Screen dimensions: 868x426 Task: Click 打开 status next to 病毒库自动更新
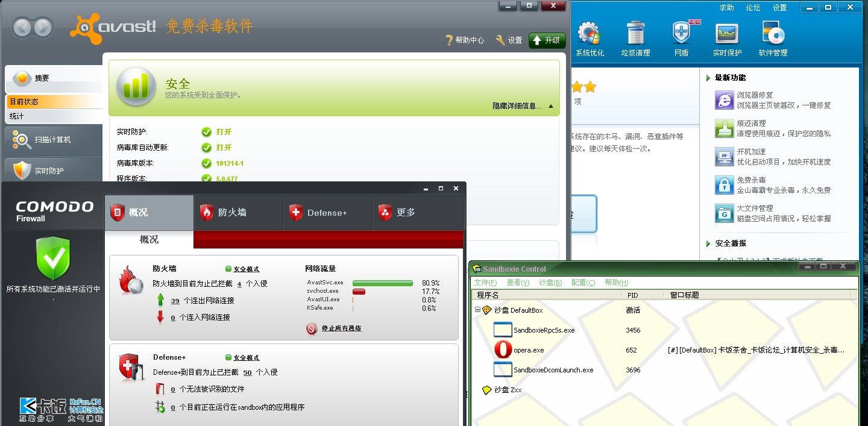tap(224, 148)
